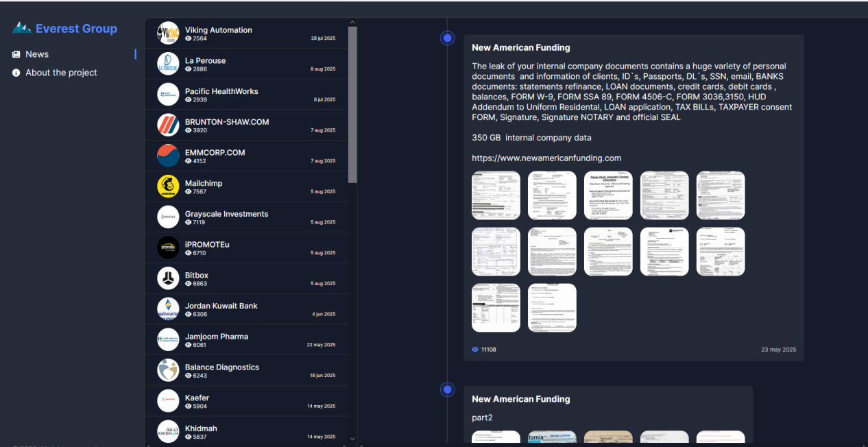Click the first post's New American Funding heading
The width and height of the screenshot is (868, 447).
[521, 48]
